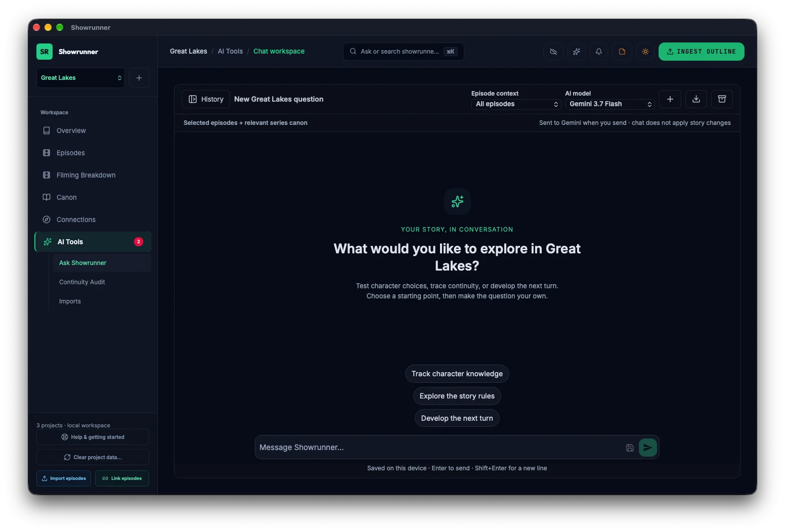Viewport: 785px width, 532px height.
Task: Open Episodes in the workspace sidebar
Action: click(x=93, y=153)
